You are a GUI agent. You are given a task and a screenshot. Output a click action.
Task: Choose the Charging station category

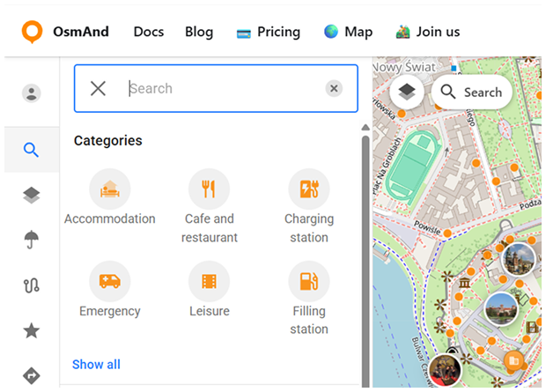click(309, 189)
